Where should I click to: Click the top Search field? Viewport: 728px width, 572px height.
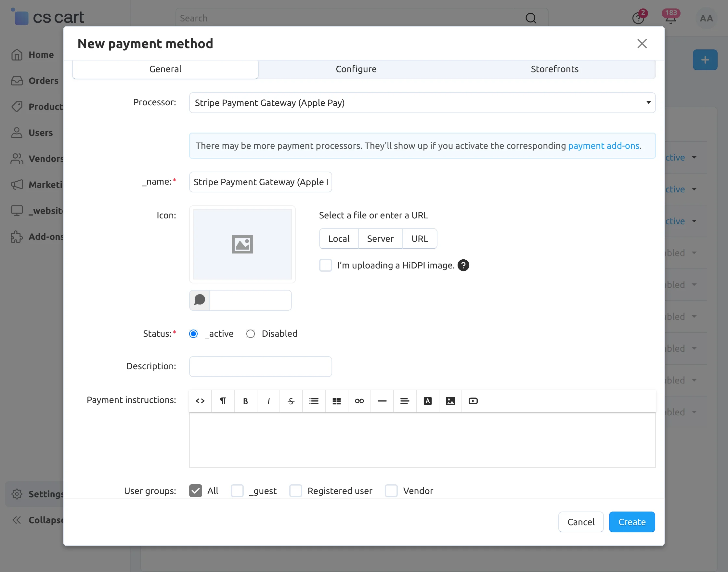(362, 18)
